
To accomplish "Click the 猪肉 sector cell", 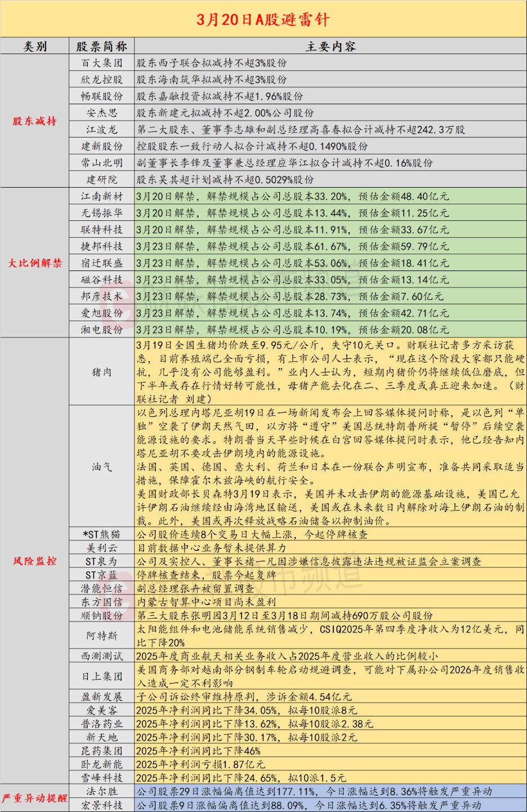I will pyautogui.click(x=102, y=372).
